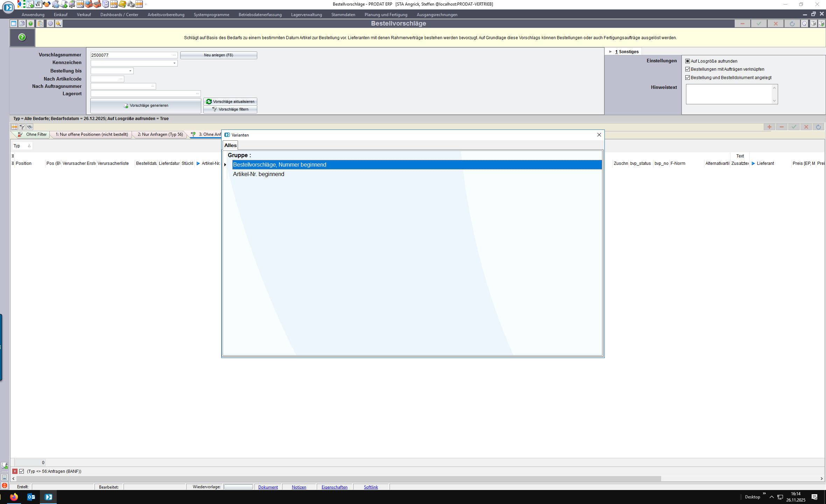Open the Kennzeichen dropdown
Viewport: 826px width, 504px height.
coord(174,63)
